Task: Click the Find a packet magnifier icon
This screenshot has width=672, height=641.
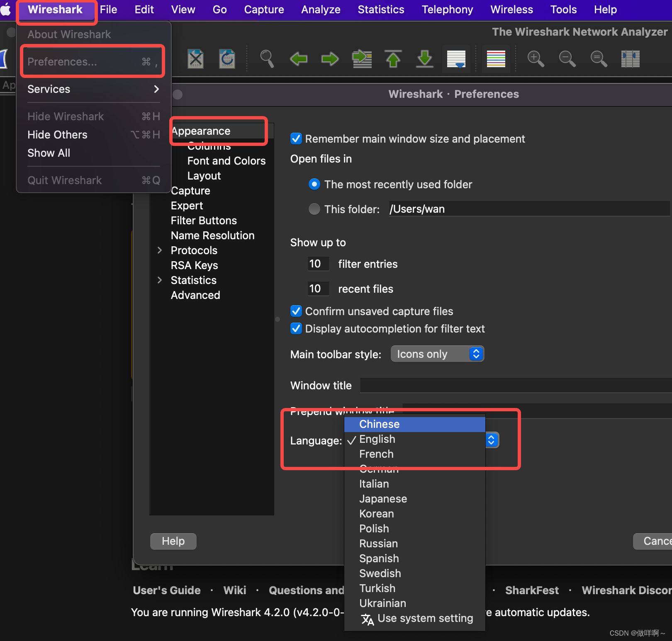Action: (x=267, y=59)
